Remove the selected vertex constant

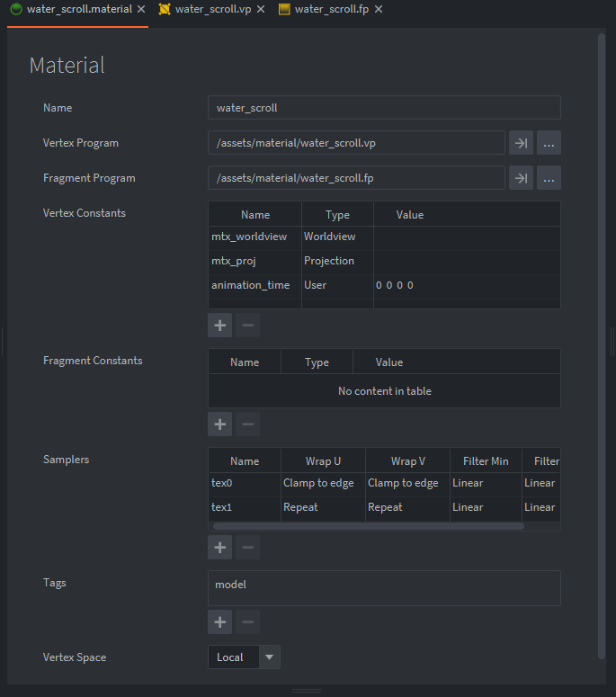point(248,325)
